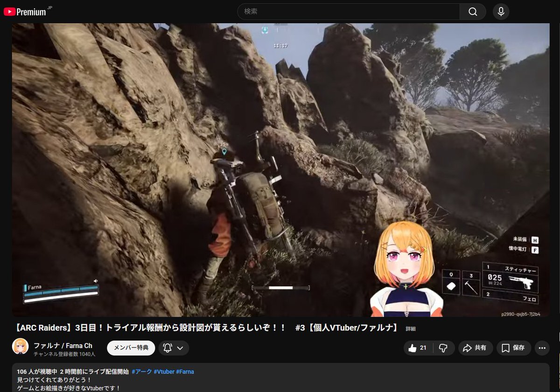Viewport: 560px width, 392px height.
Task: Click the magnifying glass search button
Action: pyautogui.click(x=473, y=12)
